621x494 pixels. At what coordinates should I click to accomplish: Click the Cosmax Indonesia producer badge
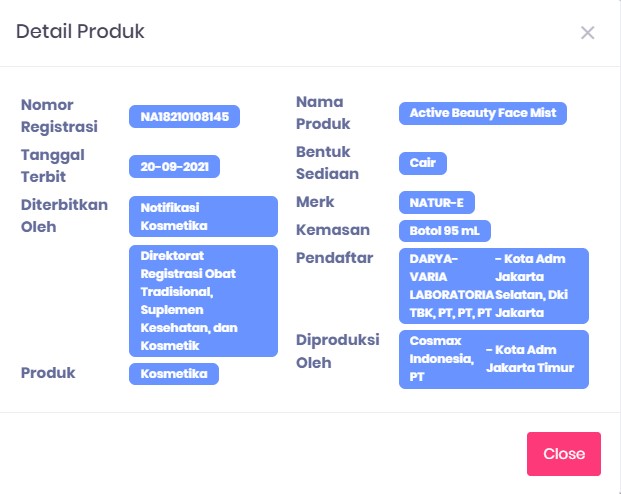pyautogui.click(x=493, y=359)
